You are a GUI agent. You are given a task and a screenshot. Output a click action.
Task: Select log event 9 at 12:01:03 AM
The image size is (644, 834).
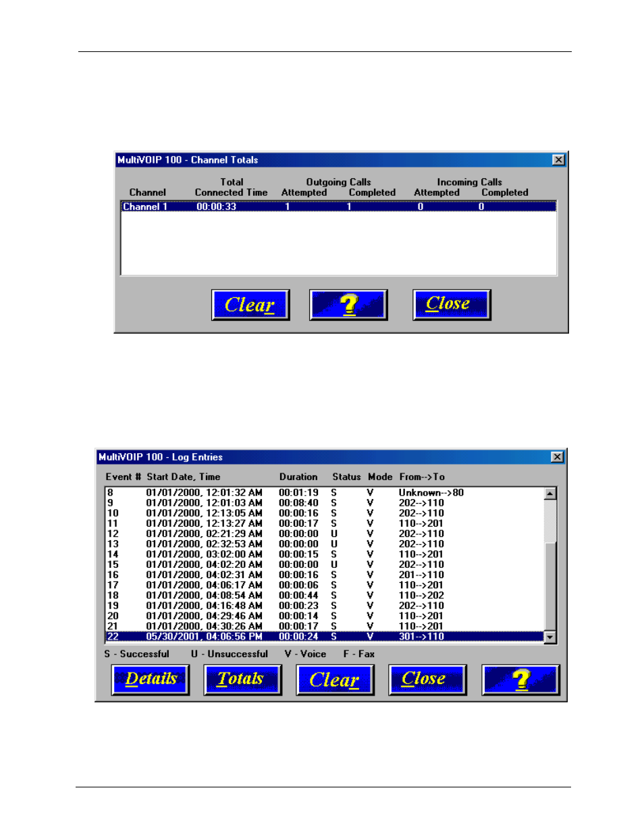click(325, 503)
